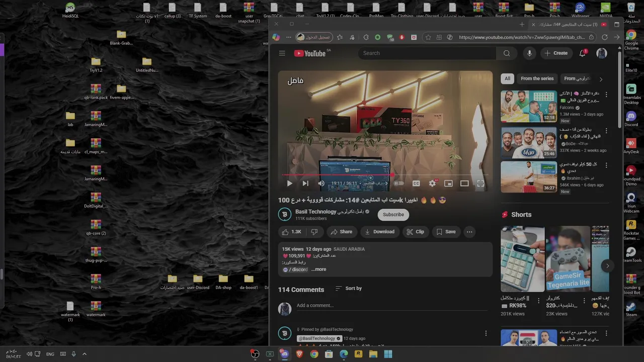Open the YouTube account avatar menu

602,53
